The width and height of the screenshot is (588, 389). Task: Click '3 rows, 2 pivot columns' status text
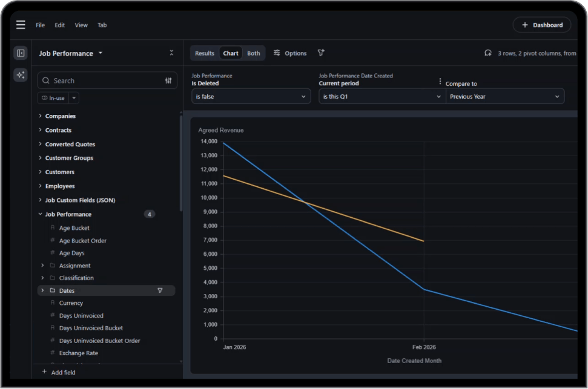[537, 53]
